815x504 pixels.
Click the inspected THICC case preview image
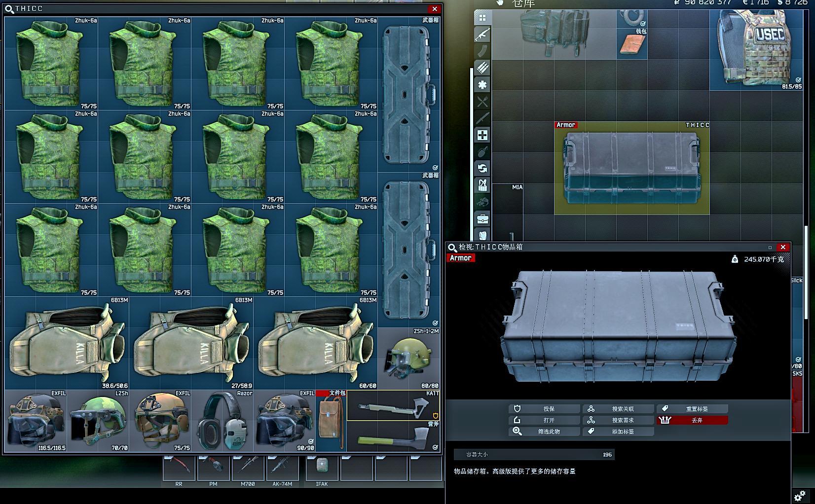tap(618, 327)
